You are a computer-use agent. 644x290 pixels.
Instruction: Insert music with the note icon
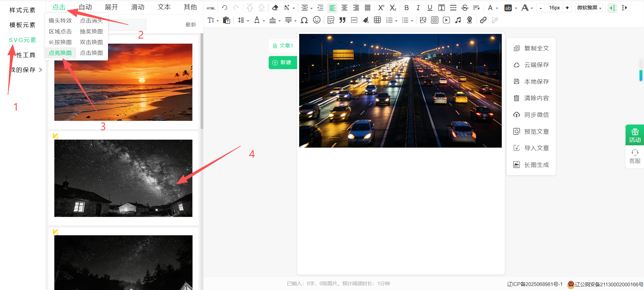point(458,20)
